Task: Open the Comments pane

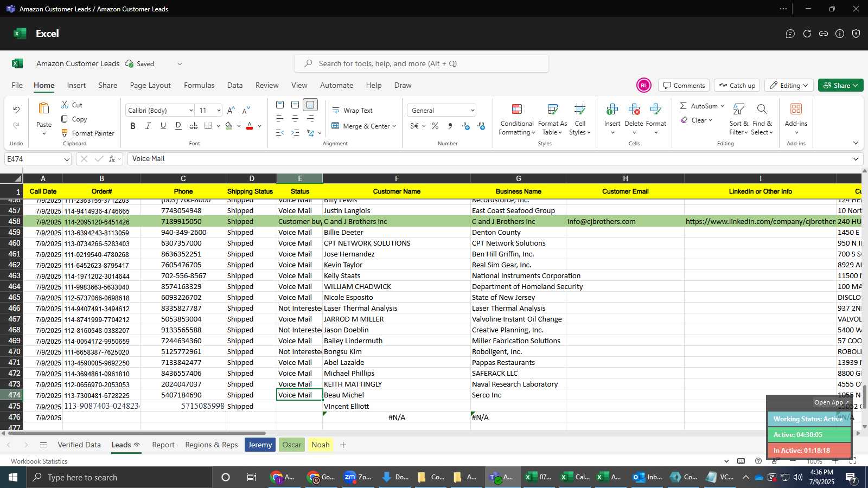Action: pyautogui.click(x=684, y=85)
